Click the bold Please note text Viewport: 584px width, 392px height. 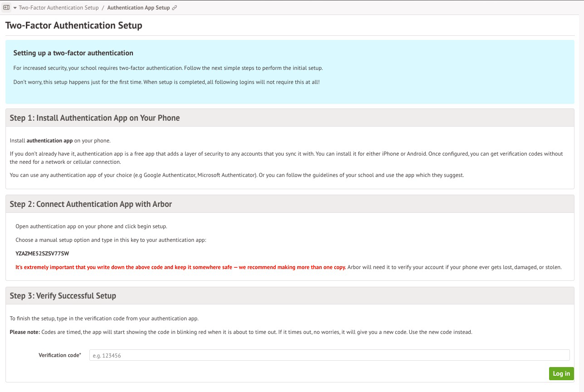[25, 332]
